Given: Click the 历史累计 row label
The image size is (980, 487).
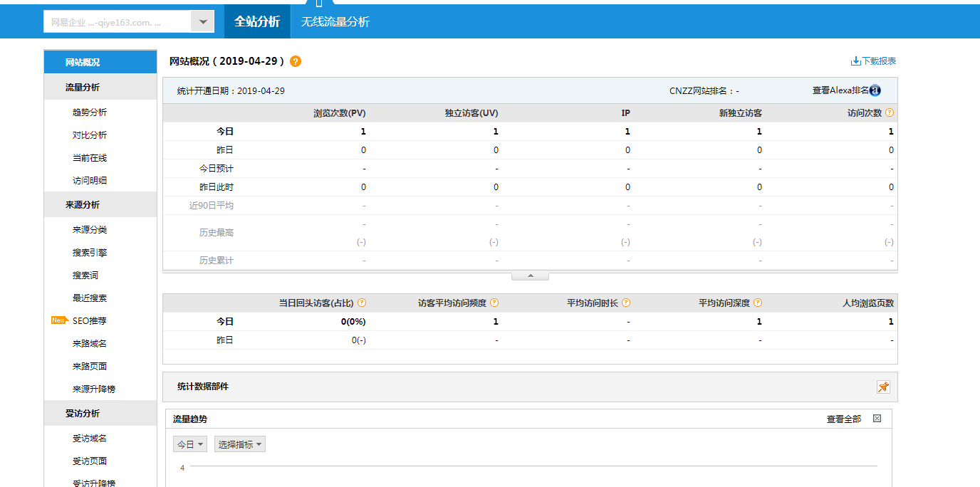Looking at the screenshot, I should pyautogui.click(x=217, y=261).
